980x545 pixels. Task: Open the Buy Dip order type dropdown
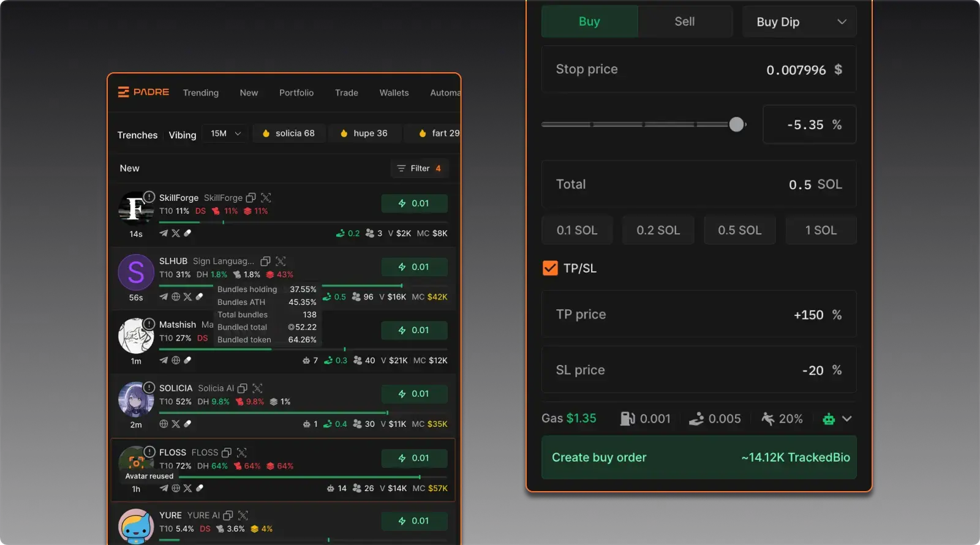click(799, 22)
